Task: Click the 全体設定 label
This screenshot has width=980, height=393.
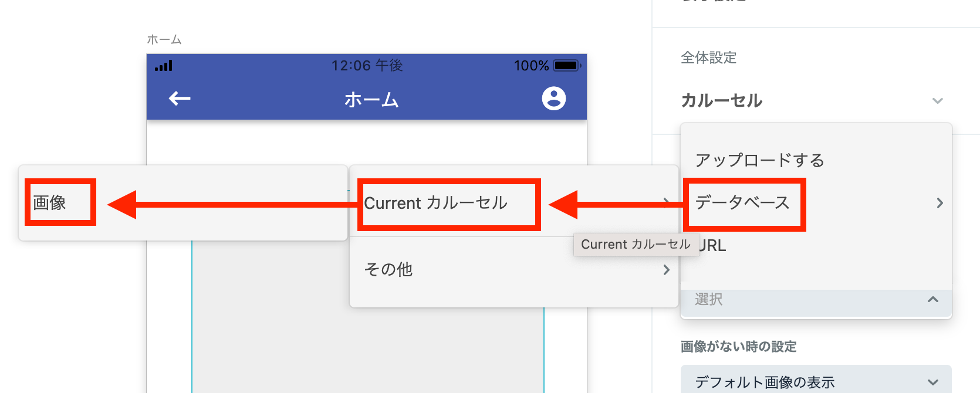Action: pos(708,57)
